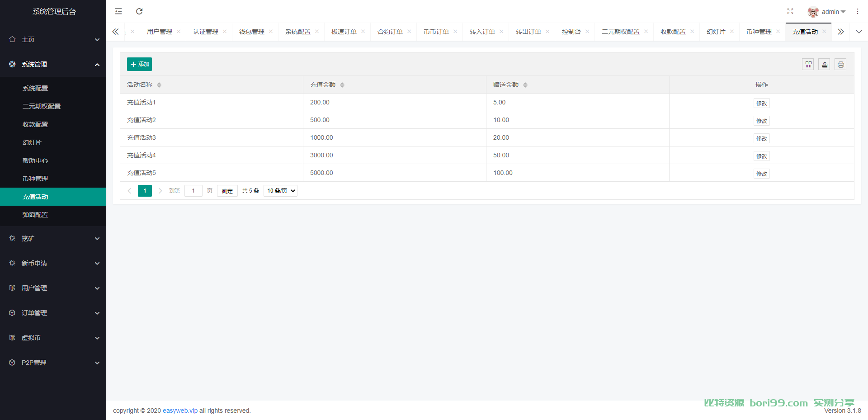868x420 pixels.
Task: Expand the 挖矿 menu chevron
Action: coord(97,238)
